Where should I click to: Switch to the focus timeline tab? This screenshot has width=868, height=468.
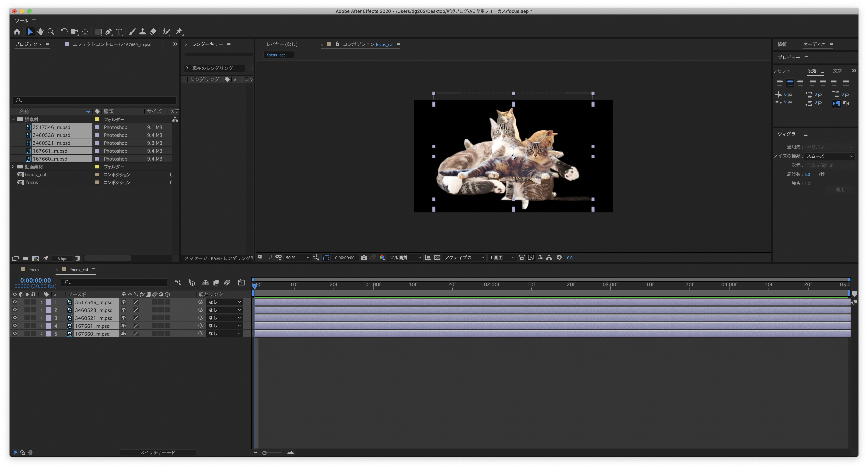click(34, 270)
